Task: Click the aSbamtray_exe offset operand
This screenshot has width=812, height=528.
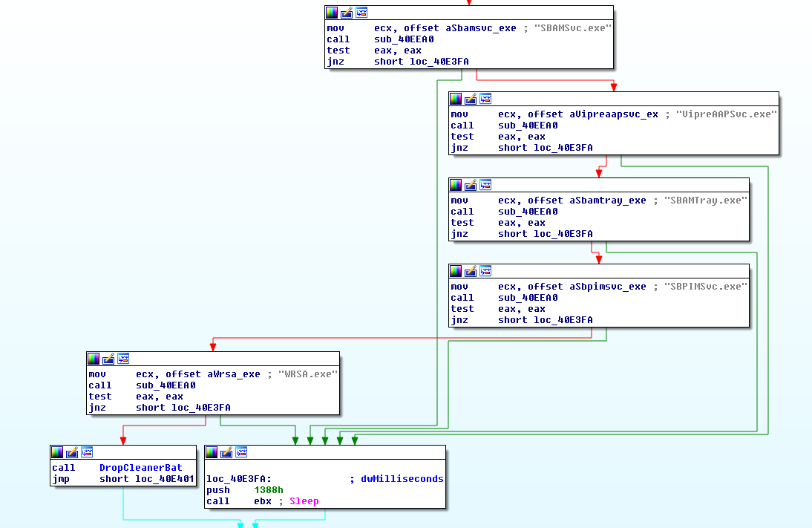Action: pyautogui.click(x=607, y=200)
